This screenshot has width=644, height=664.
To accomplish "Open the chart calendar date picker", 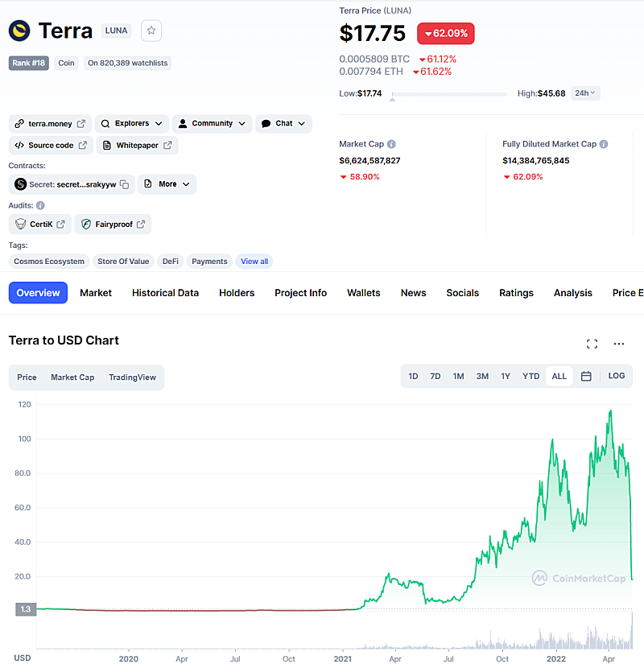I will pyautogui.click(x=586, y=376).
